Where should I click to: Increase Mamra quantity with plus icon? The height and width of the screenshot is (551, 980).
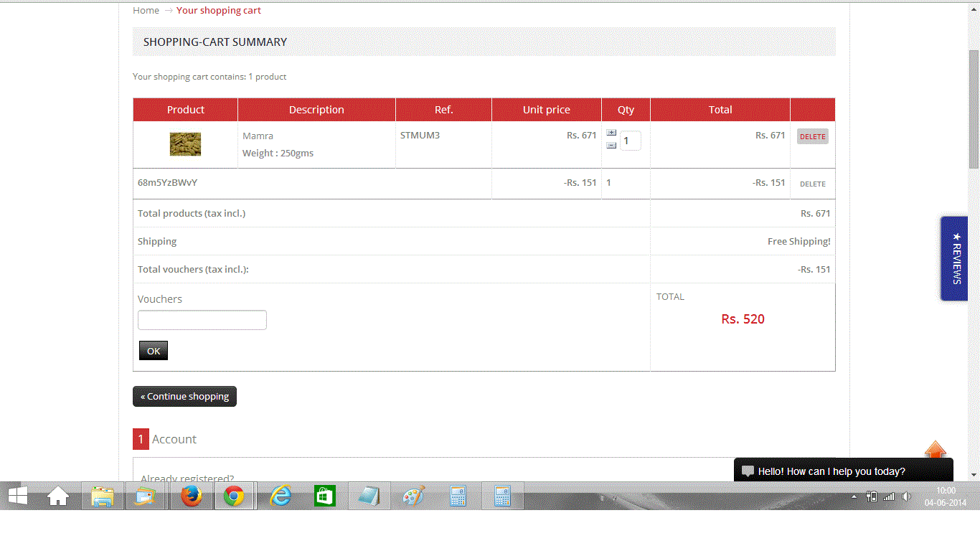[x=611, y=133]
